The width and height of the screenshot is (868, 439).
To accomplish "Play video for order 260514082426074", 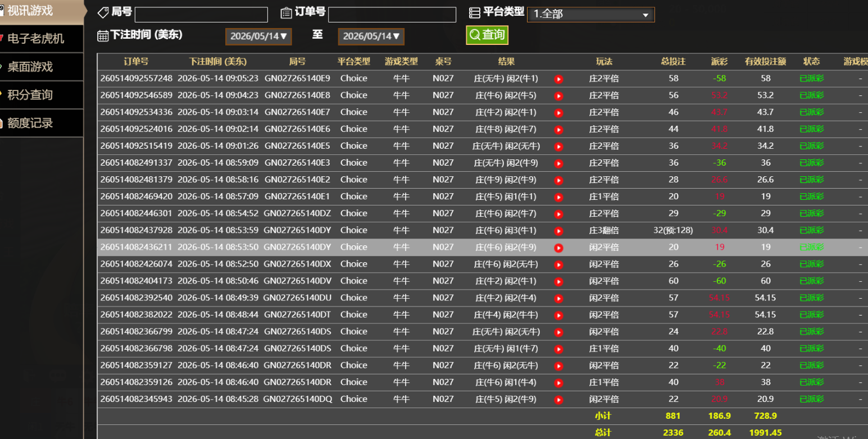I will pyautogui.click(x=558, y=264).
